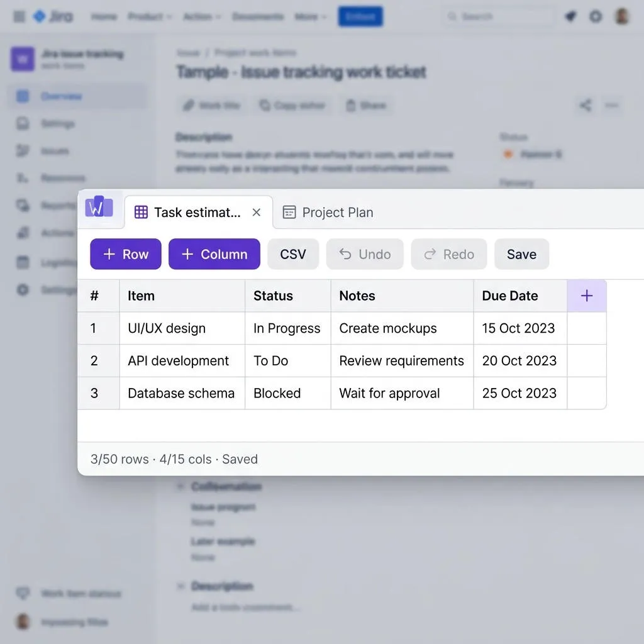Click the purple project avatar in Jira sidebar
644x644 pixels.
coord(23,59)
